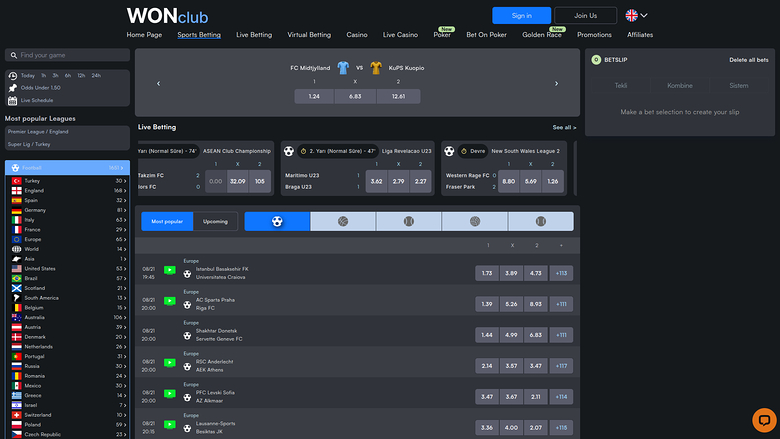Screen dimensions: 780x439
Task: Open live stream icon for PFC Levski Sofia match
Action: pos(170,394)
